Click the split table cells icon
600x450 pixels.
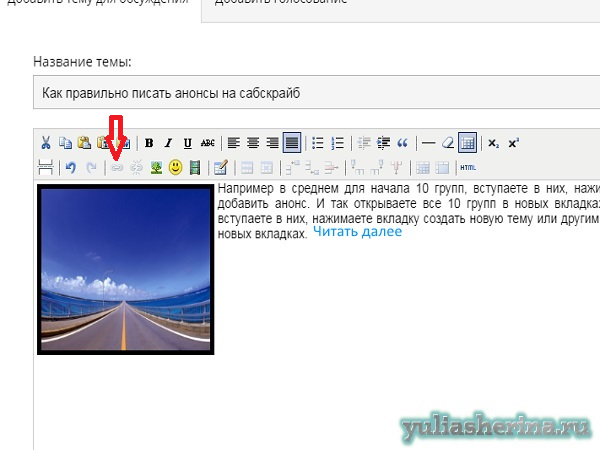coord(422,168)
